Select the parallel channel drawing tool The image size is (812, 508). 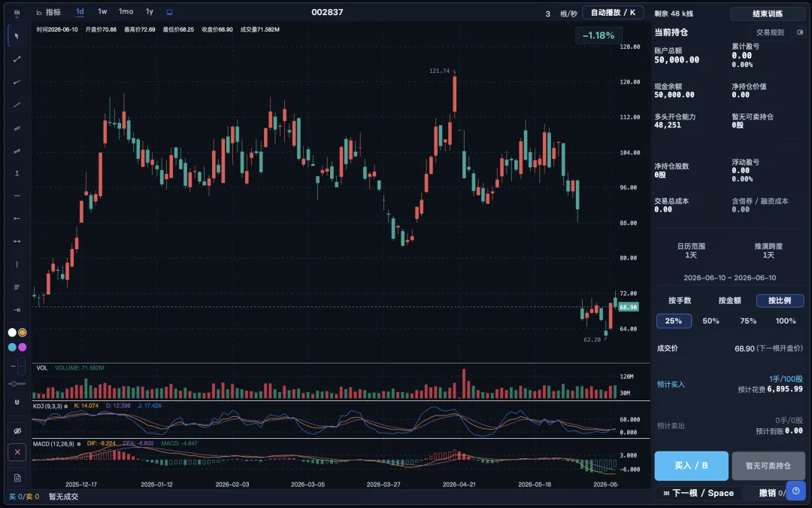click(17, 128)
